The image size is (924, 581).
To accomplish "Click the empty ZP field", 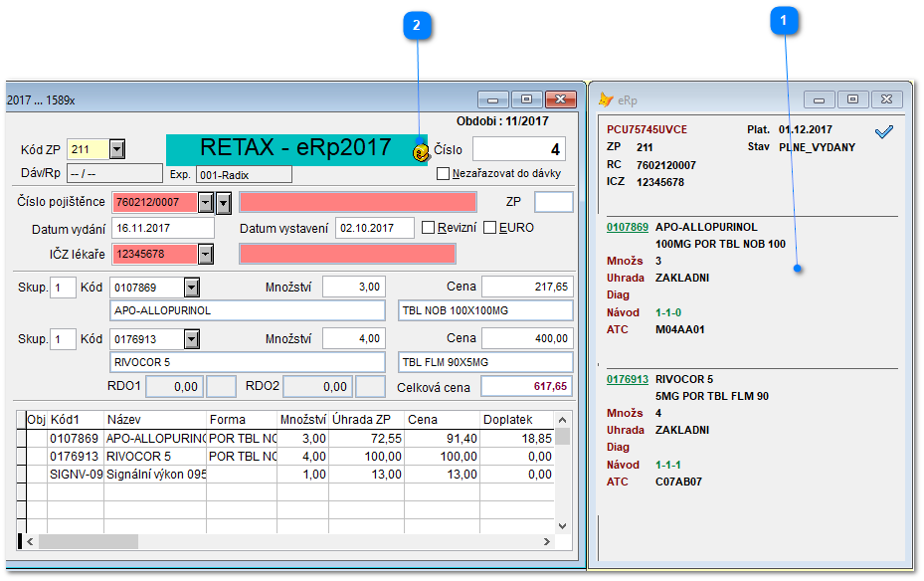I will tap(553, 202).
